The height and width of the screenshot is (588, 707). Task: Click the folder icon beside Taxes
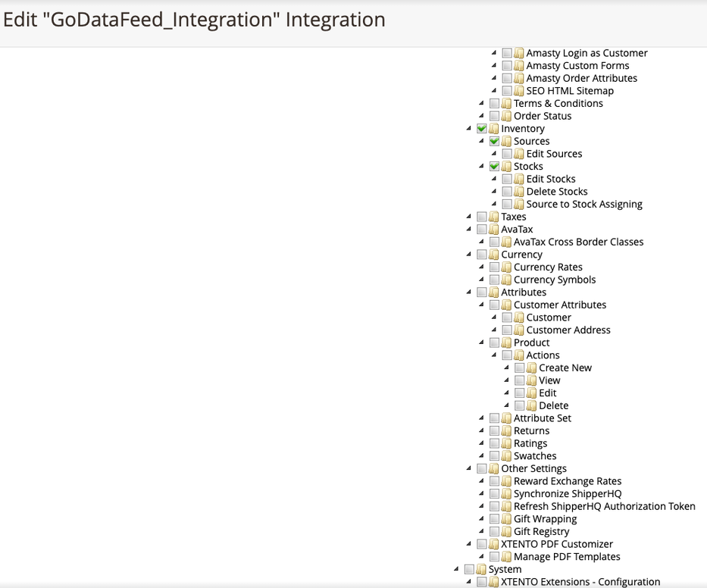pos(494,217)
